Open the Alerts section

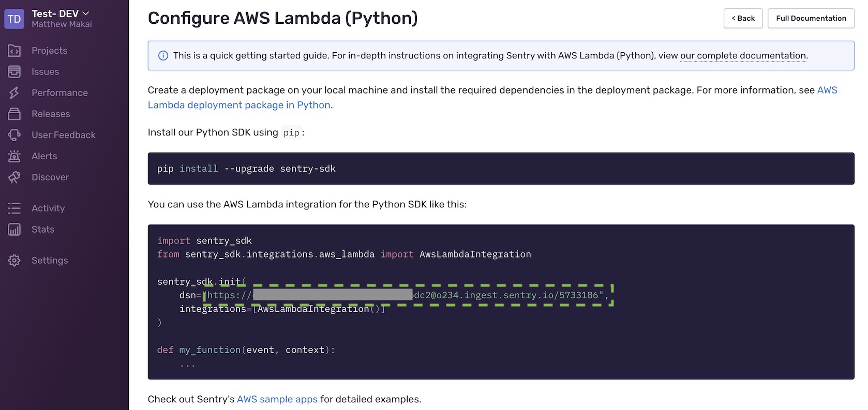click(x=44, y=156)
